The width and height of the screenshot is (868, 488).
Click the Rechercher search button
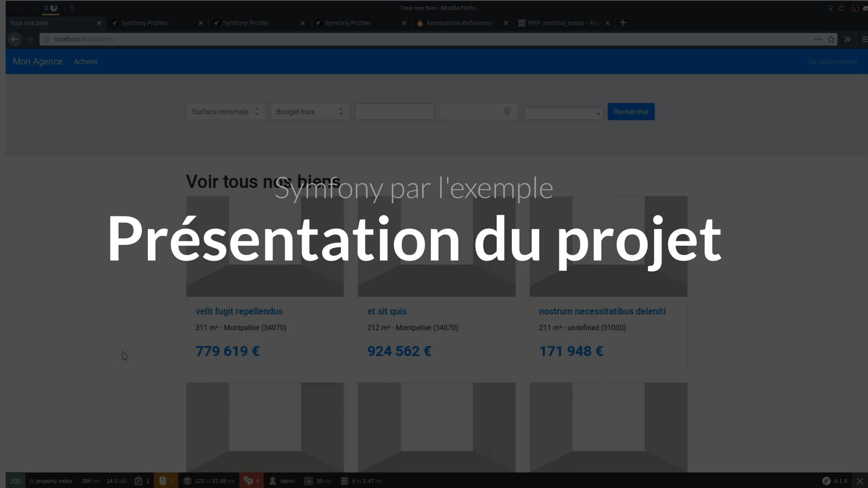[x=631, y=111]
